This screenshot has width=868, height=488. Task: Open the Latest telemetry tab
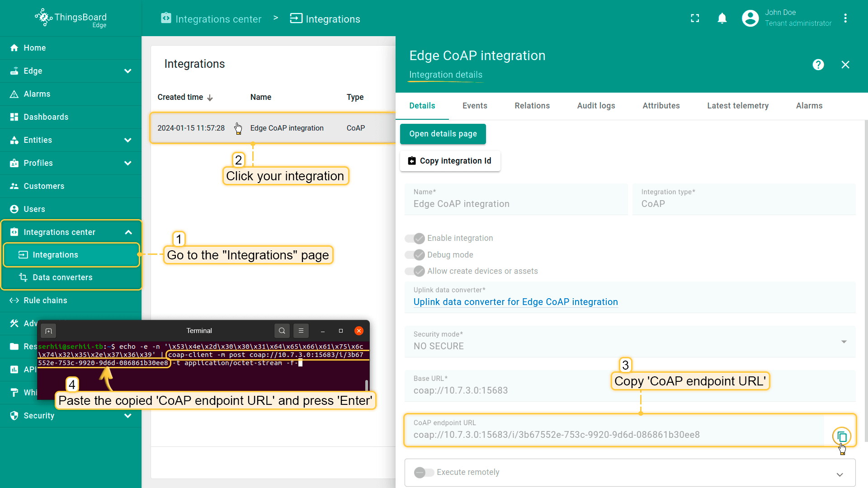pos(738,106)
